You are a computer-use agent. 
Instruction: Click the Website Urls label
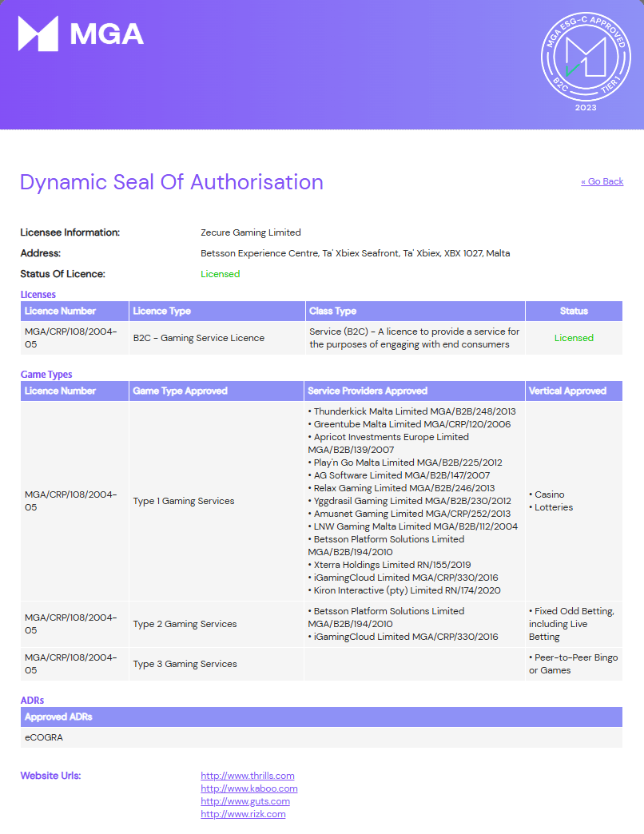pyautogui.click(x=50, y=776)
